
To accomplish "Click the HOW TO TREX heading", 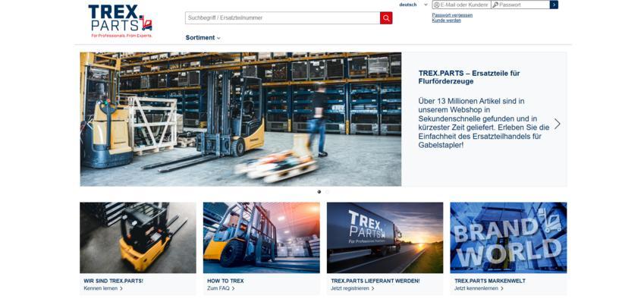I will point(225,282).
